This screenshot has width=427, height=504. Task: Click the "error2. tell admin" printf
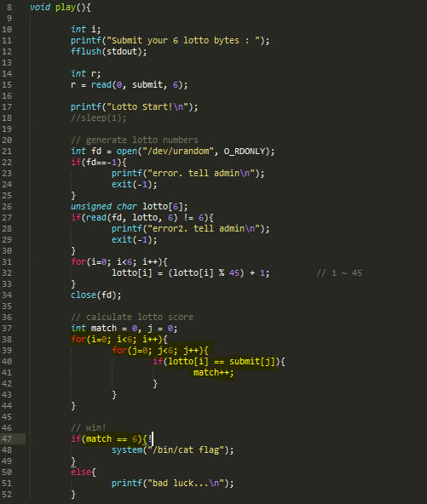click(x=191, y=228)
